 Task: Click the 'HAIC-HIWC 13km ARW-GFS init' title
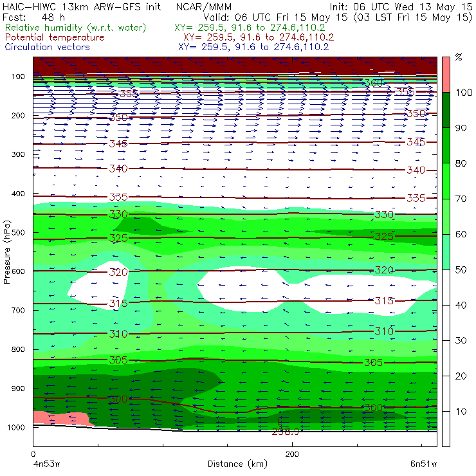point(82,6)
